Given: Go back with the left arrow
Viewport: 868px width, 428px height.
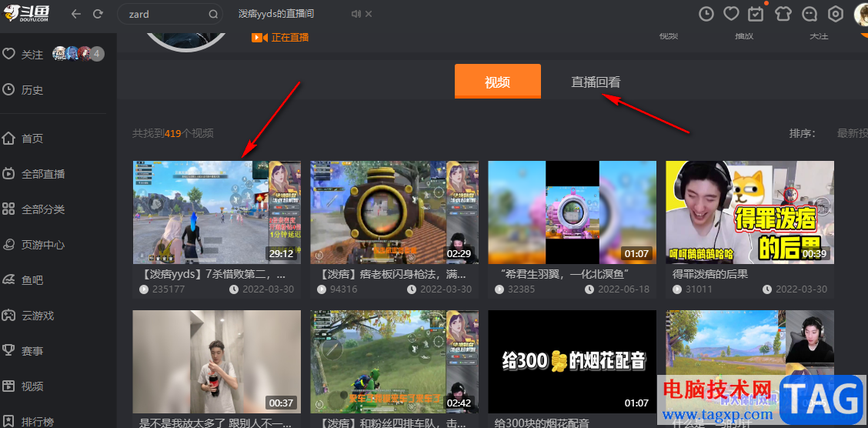Looking at the screenshot, I should 76,15.
